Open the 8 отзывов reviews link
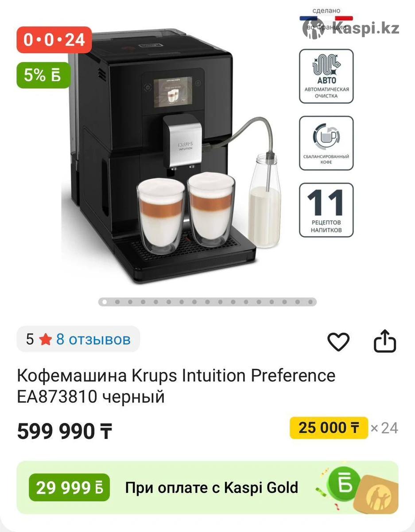The image size is (415, 532). (93, 340)
